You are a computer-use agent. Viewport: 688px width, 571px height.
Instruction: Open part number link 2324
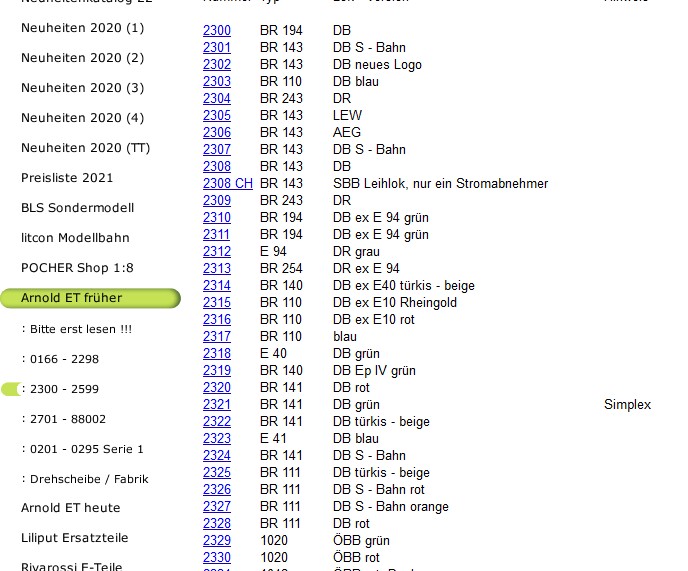pos(217,456)
